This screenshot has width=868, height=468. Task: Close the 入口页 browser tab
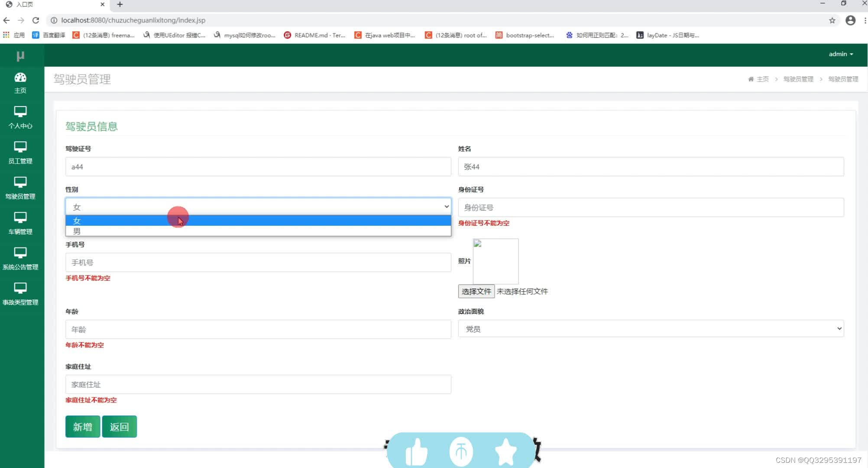point(102,4)
